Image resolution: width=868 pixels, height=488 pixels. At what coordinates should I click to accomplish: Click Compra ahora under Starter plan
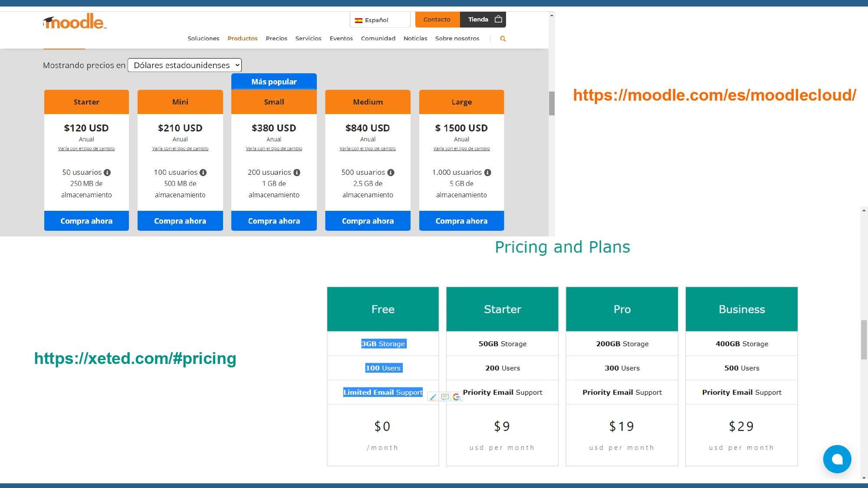86,221
